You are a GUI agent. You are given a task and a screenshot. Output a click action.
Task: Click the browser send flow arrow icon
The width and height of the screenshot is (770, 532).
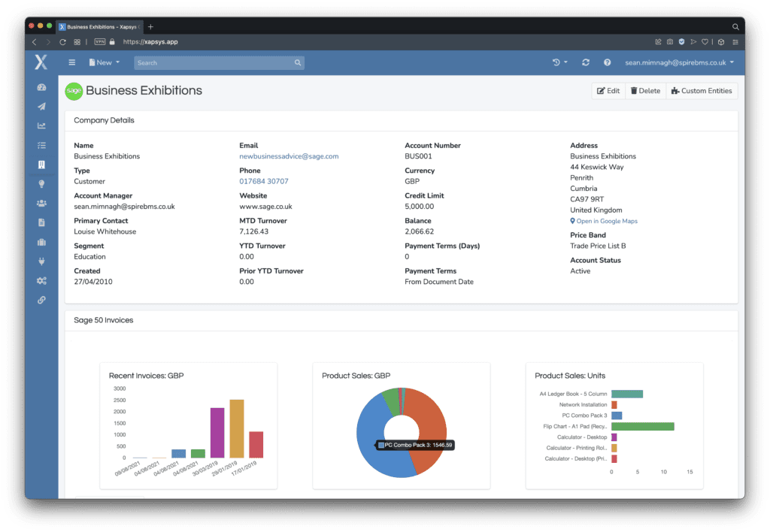tap(693, 42)
